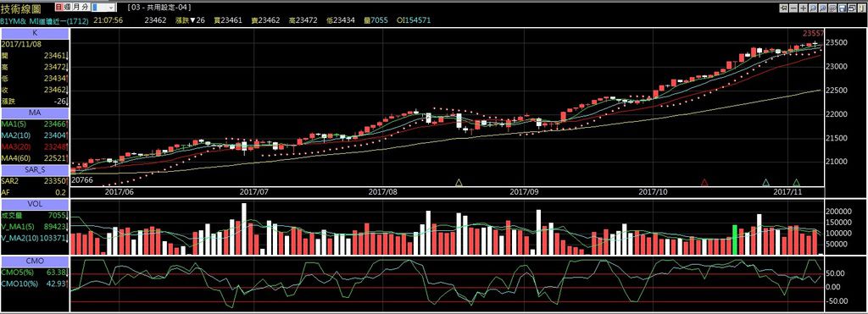Click the AF 0.2 row
The image size is (868, 314).
[x=34, y=192]
